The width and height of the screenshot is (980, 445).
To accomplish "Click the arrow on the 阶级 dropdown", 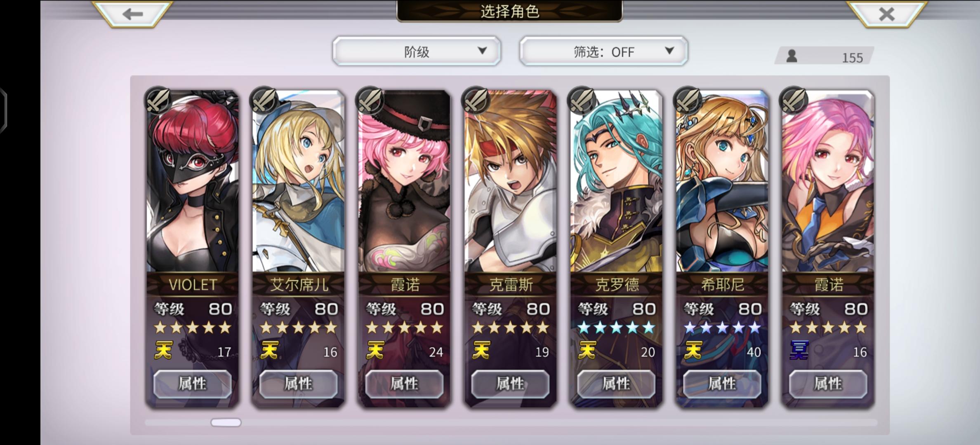I will pos(482,51).
